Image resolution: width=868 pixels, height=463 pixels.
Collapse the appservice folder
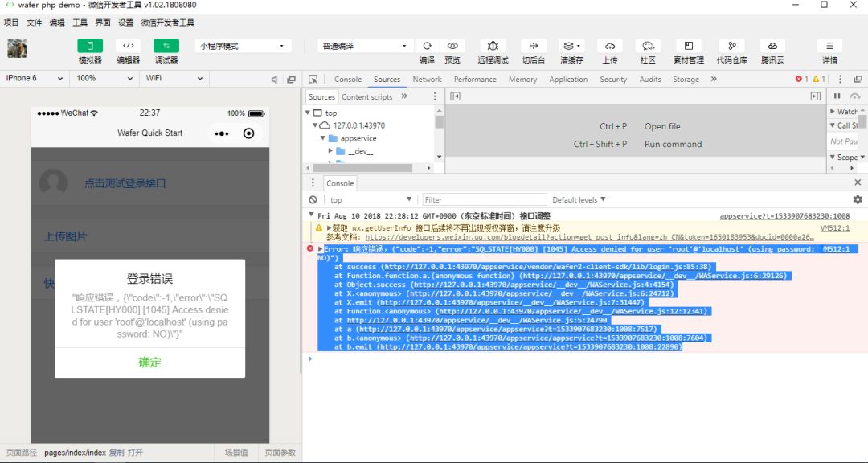coord(323,138)
